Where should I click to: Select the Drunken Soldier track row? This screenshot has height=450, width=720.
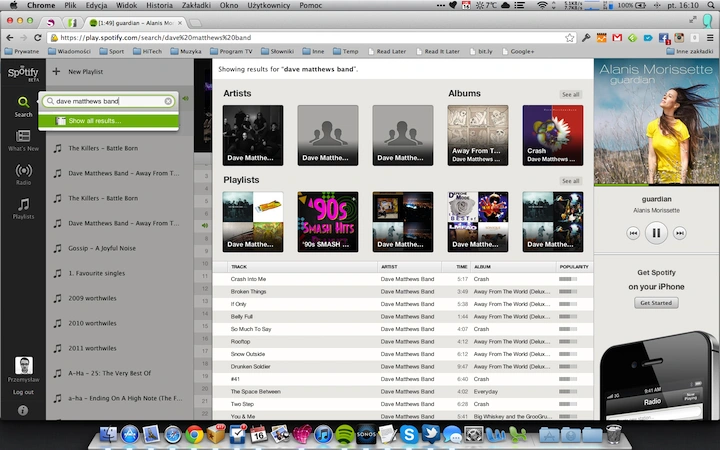click(403, 366)
